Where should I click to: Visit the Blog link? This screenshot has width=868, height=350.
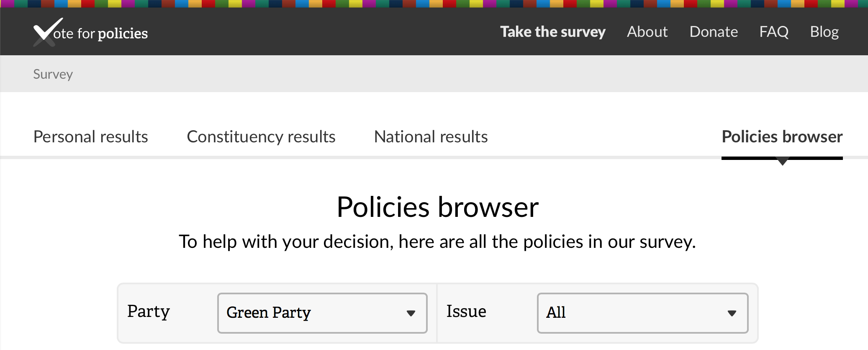824,32
